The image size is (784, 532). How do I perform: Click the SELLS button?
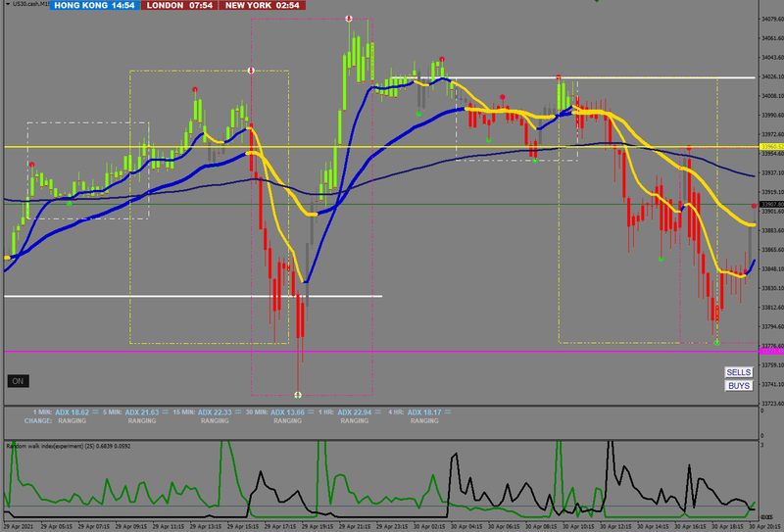pyautogui.click(x=739, y=372)
